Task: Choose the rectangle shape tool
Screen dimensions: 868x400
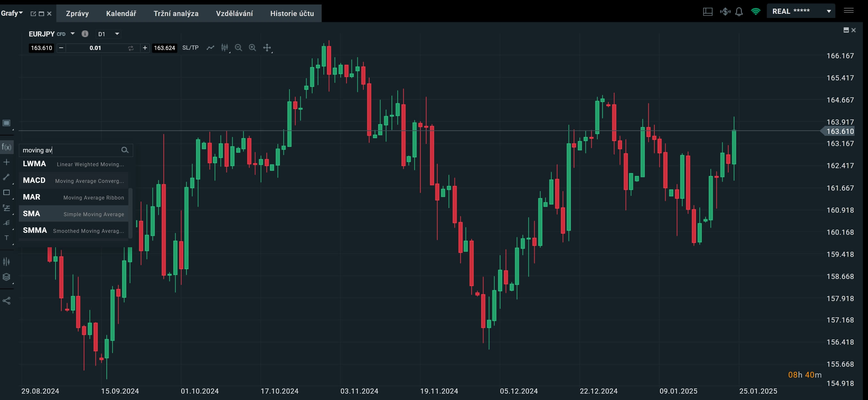Action: click(6, 192)
